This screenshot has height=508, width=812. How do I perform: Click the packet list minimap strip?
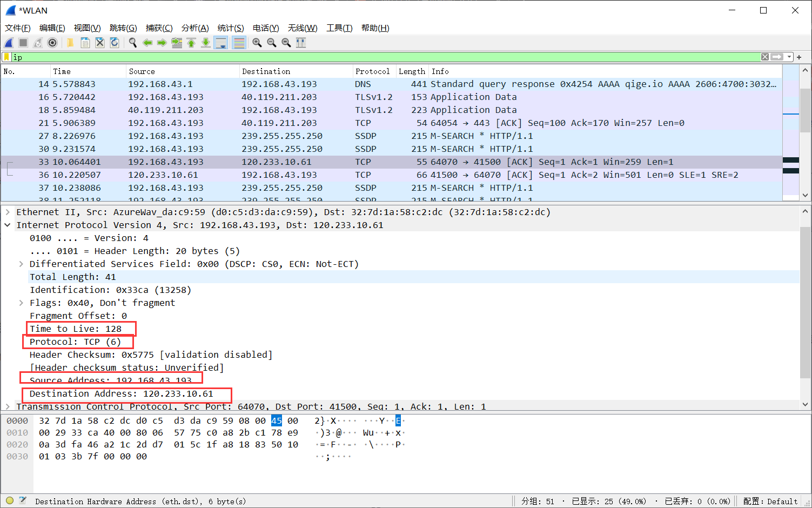click(791, 132)
